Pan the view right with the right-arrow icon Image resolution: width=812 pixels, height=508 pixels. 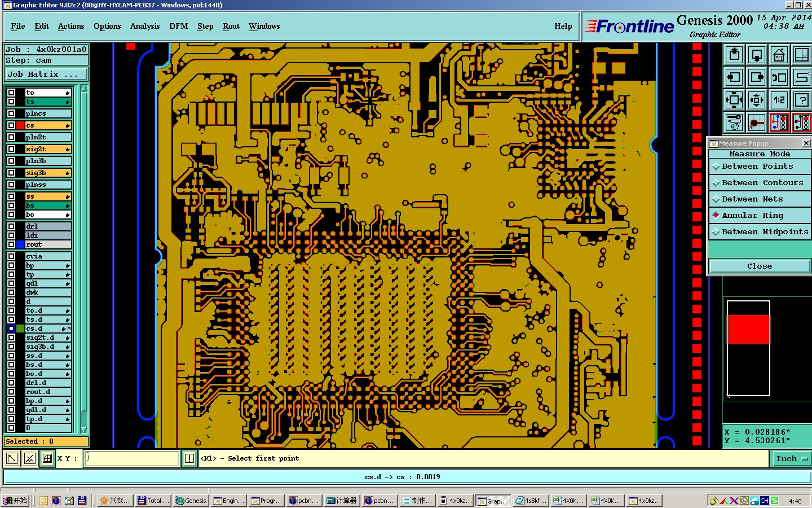757,77
